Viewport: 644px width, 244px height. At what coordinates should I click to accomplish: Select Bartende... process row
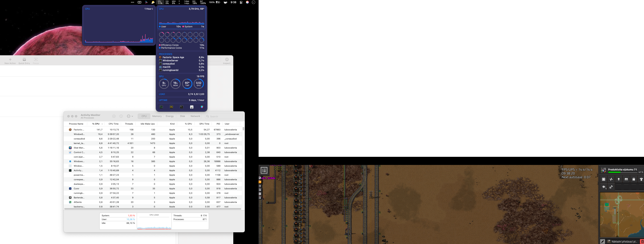(x=153, y=198)
